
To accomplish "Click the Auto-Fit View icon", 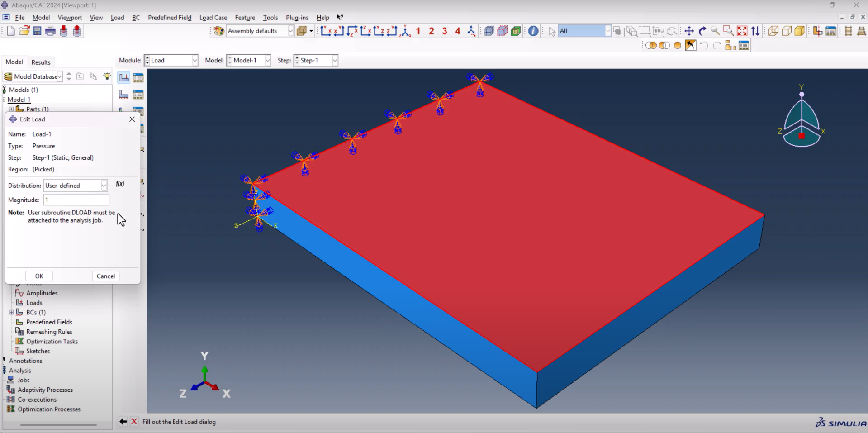I will tap(742, 31).
